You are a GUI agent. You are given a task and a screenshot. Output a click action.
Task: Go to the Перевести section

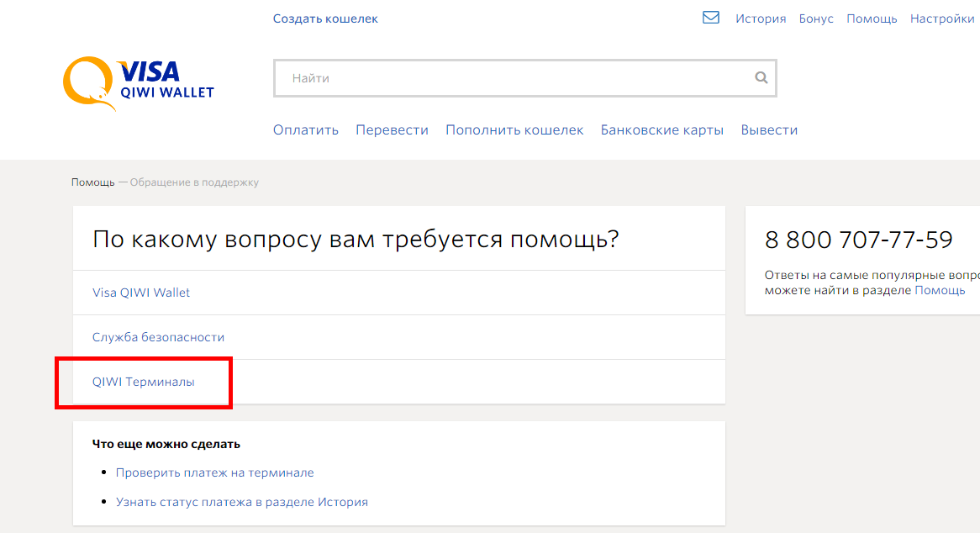coord(392,130)
